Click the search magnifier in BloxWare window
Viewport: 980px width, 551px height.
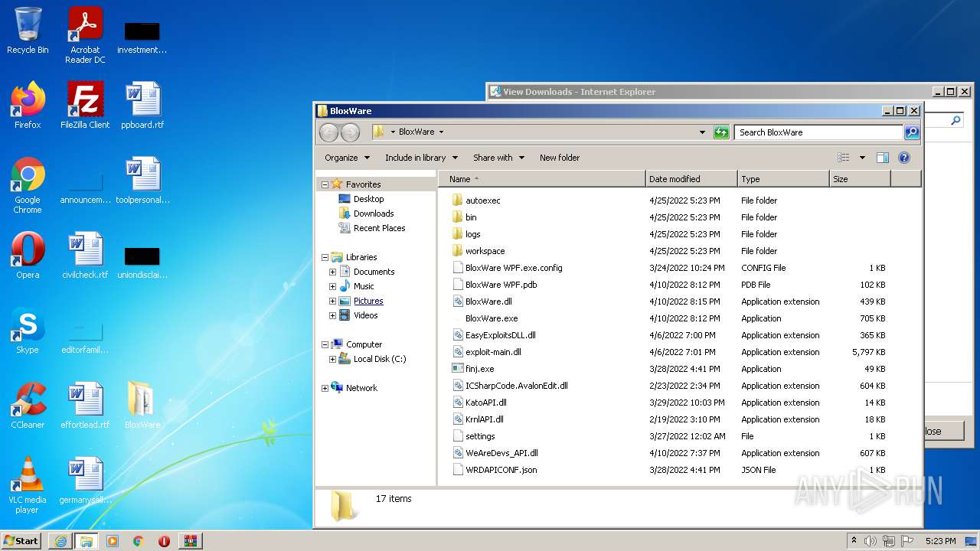(911, 132)
